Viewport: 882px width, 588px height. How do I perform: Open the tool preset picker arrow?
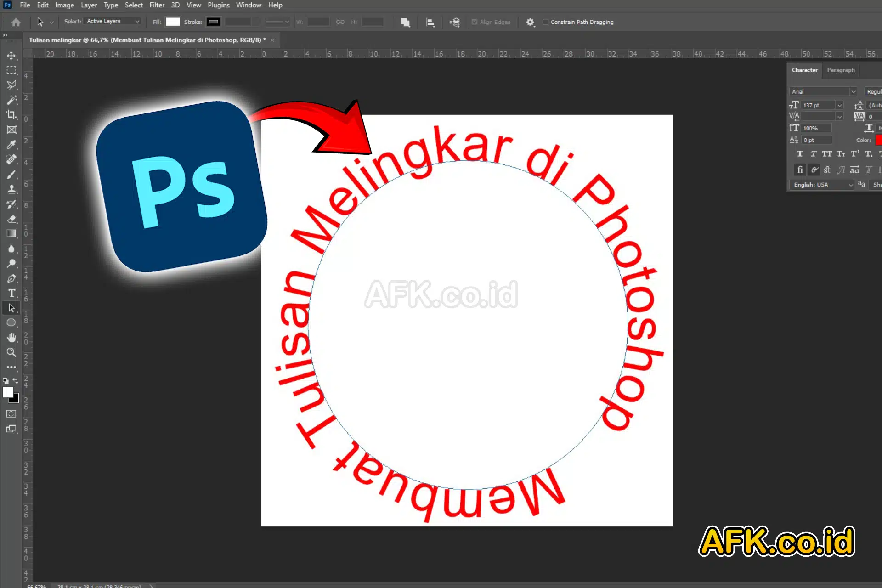(x=51, y=22)
